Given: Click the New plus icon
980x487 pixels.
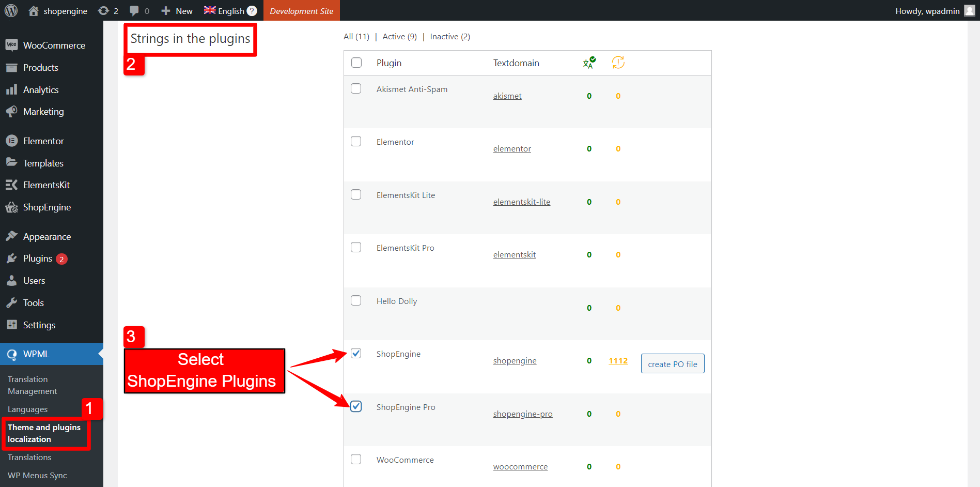Looking at the screenshot, I should click(166, 11).
